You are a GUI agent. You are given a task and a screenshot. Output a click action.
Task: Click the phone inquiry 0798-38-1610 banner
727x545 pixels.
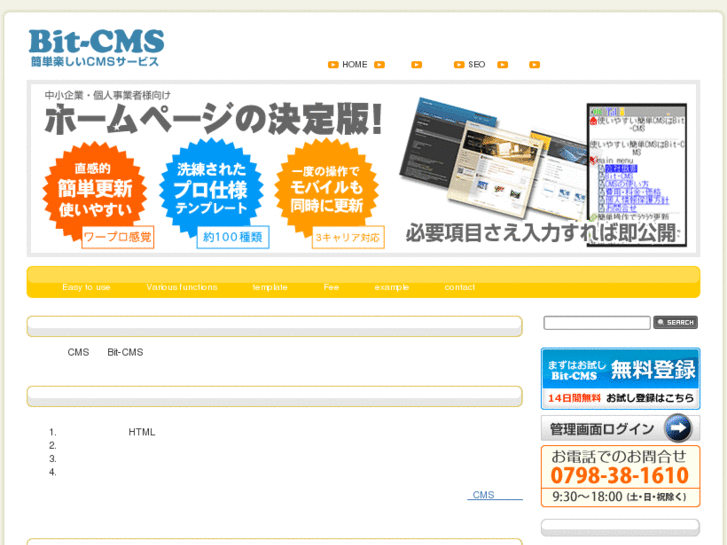click(x=620, y=476)
